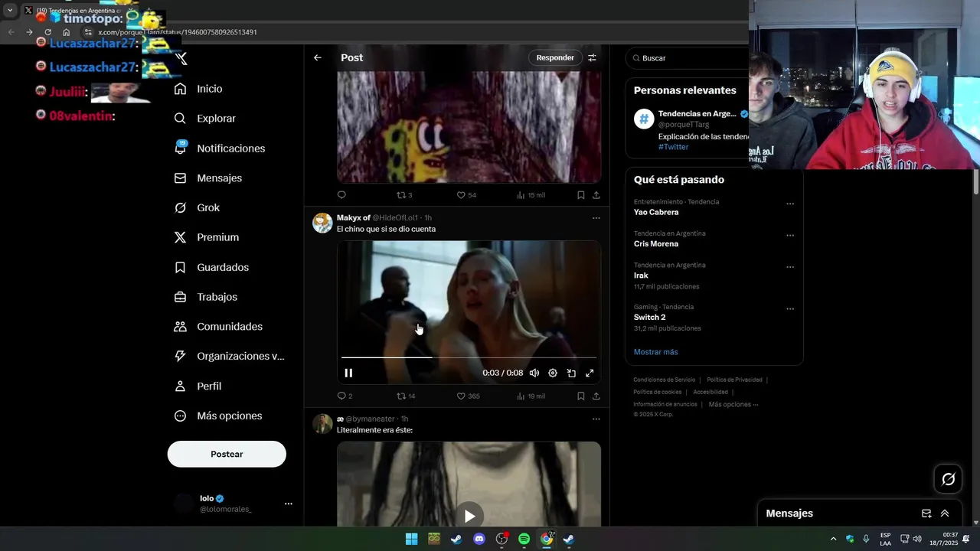The width and height of the screenshot is (980, 551).
Task: Open Discord from the taskbar
Action: coord(479,539)
